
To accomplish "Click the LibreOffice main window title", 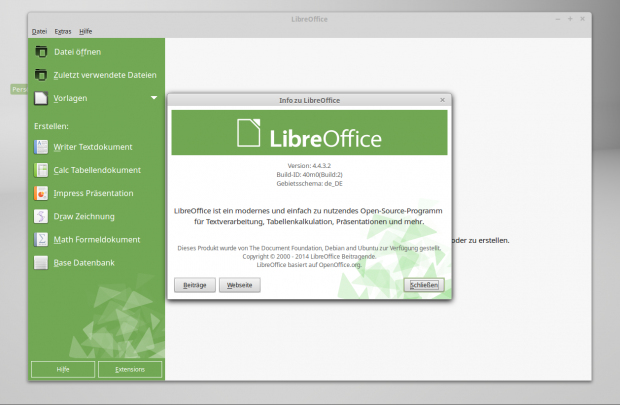I will point(309,19).
